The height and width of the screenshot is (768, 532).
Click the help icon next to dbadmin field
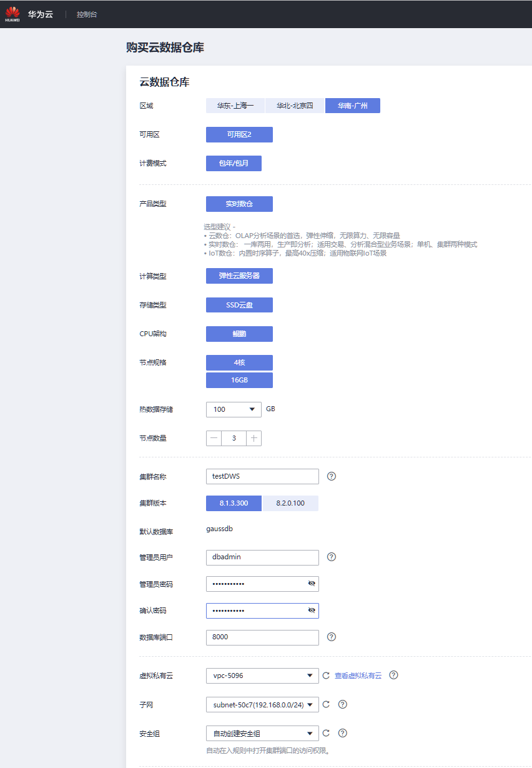pyautogui.click(x=332, y=557)
